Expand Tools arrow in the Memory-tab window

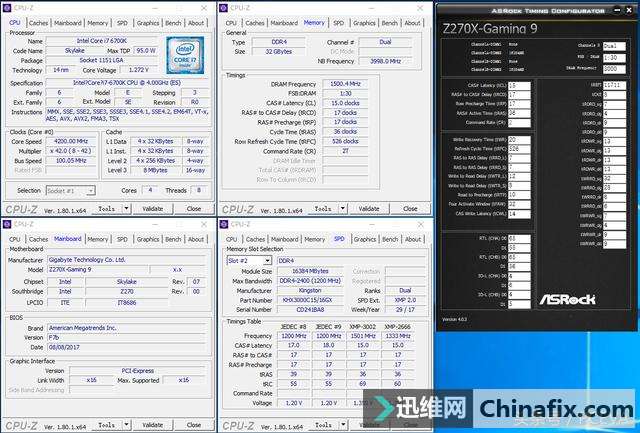pos(343,209)
